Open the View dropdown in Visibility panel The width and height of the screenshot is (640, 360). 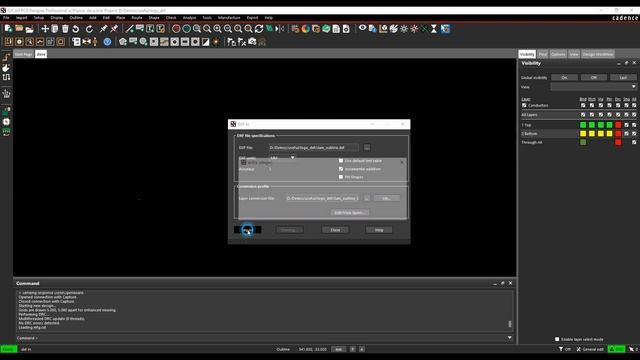593,87
